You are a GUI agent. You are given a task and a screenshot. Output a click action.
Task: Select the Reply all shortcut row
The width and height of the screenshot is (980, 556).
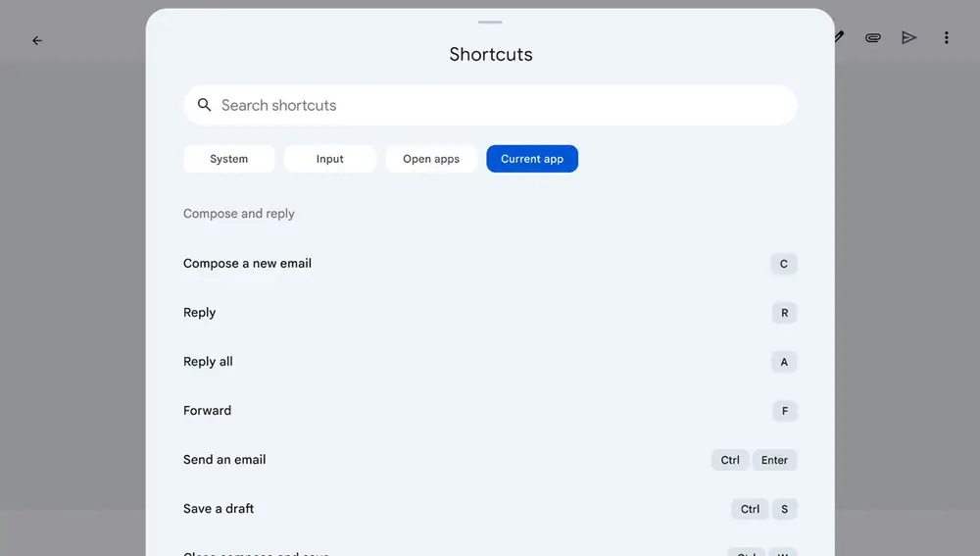pyautogui.click(x=208, y=361)
